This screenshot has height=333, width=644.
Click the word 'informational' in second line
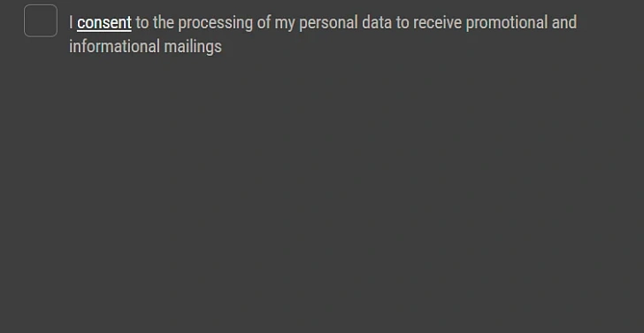(x=114, y=46)
